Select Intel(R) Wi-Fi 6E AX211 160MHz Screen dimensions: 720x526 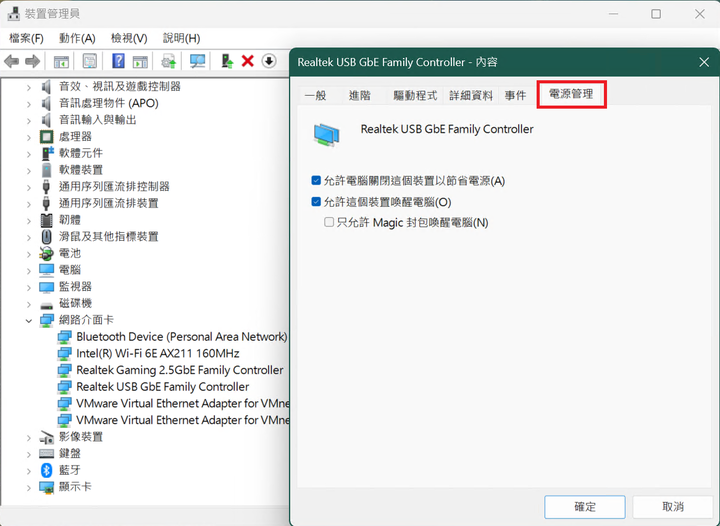pyautogui.click(x=158, y=353)
